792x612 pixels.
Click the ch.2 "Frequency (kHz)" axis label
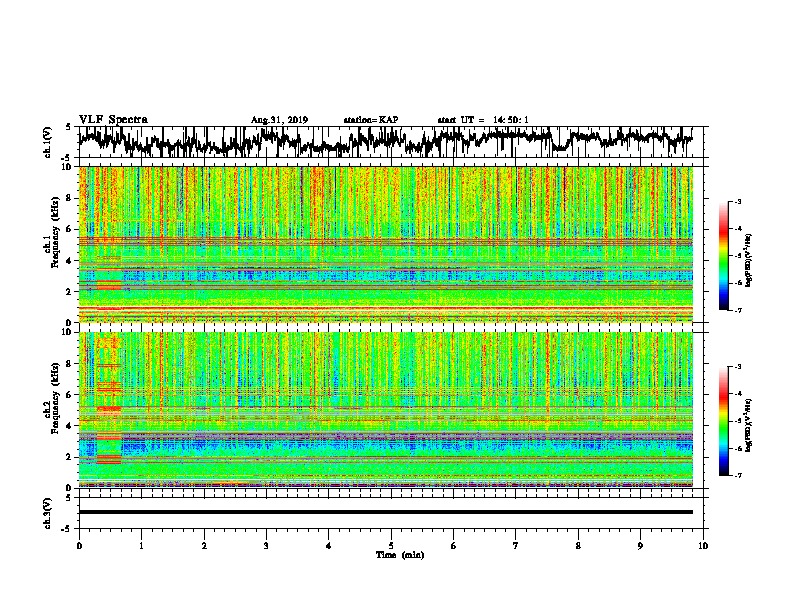(55, 398)
